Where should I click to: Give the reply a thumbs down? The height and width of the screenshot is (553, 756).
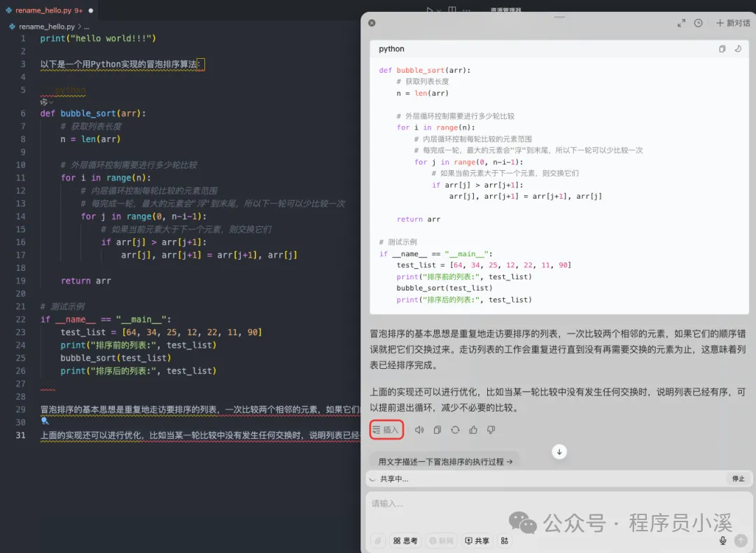click(491, 430)
